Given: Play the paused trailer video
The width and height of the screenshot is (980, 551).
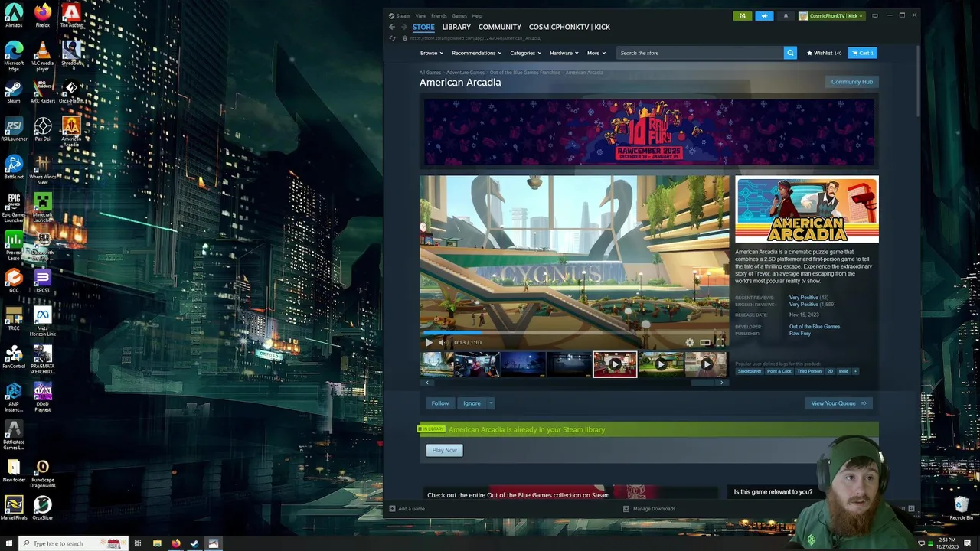Looking at the screenshot, I should (429, 342).
